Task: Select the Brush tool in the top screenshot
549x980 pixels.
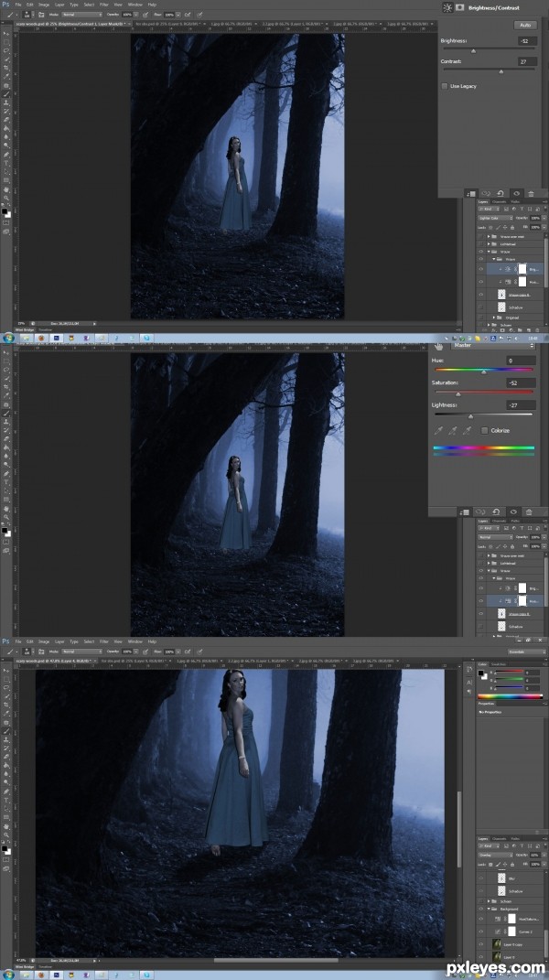Action: (x=6, y=93)
